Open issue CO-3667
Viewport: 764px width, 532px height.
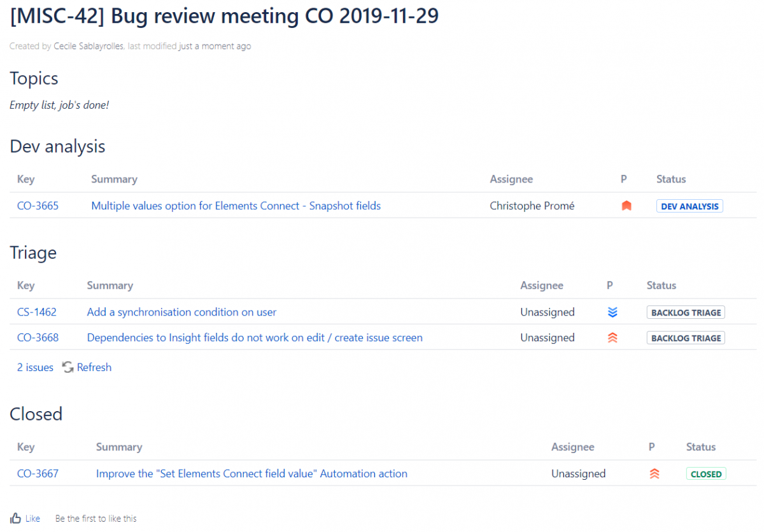(x=36, y=473)
